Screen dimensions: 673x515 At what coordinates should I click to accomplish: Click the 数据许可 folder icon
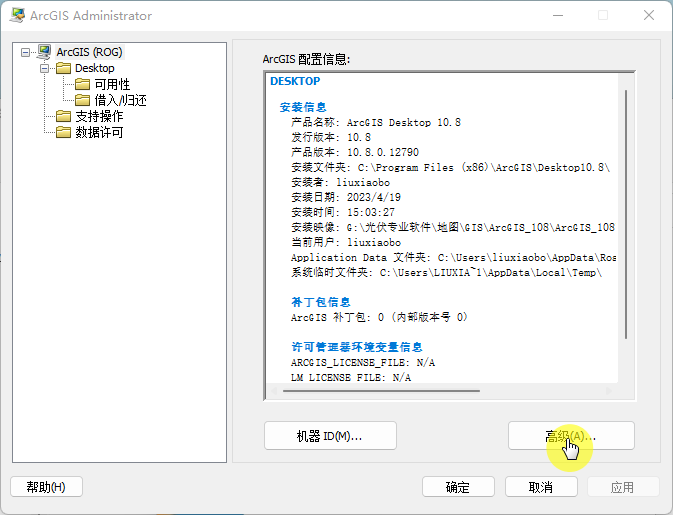point(63,132)
